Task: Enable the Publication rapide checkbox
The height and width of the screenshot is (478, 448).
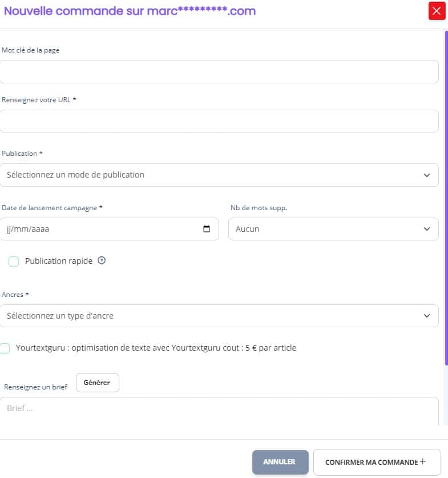Action: 14,261
